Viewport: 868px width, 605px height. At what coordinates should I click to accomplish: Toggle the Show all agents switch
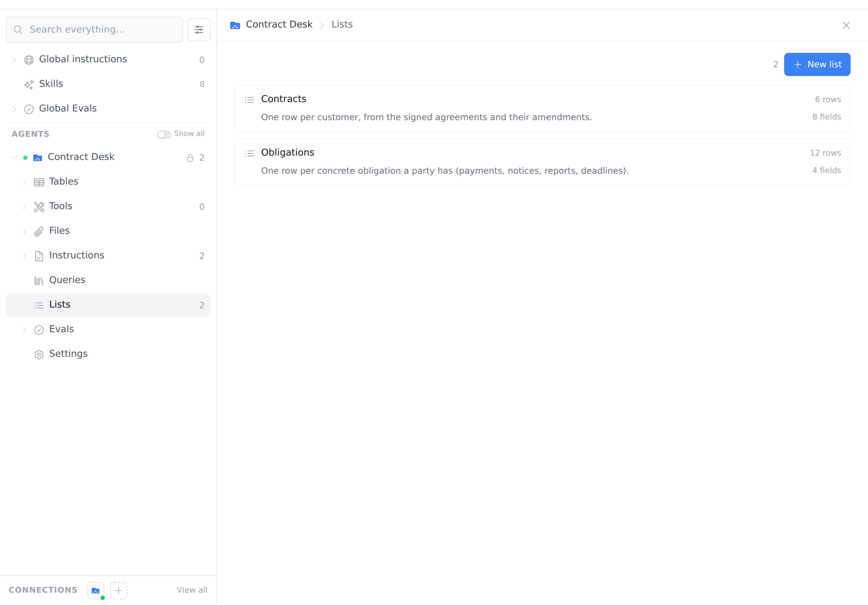[x=164, y=134]
